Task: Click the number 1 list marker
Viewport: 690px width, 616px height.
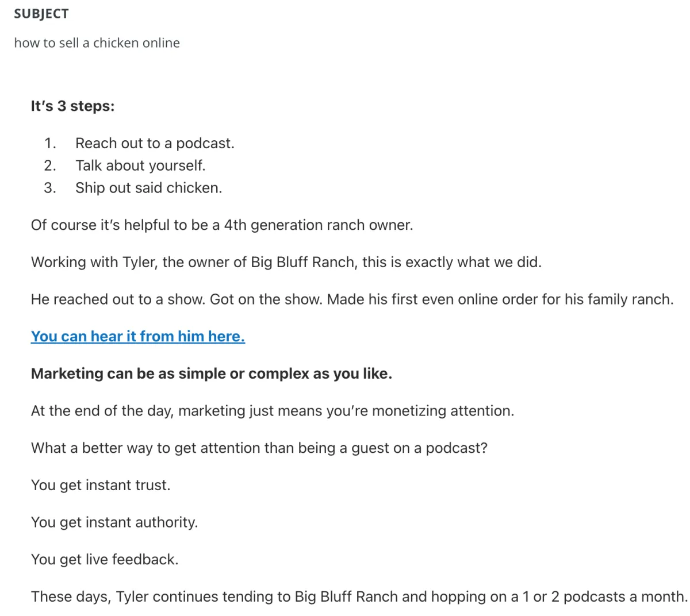Action: (50, 143)
